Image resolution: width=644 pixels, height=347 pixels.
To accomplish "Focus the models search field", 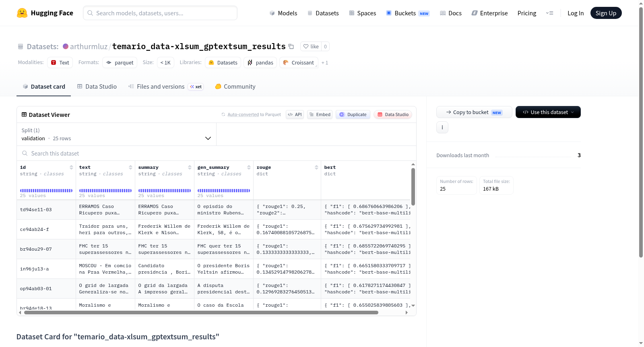I will (160, 13).
